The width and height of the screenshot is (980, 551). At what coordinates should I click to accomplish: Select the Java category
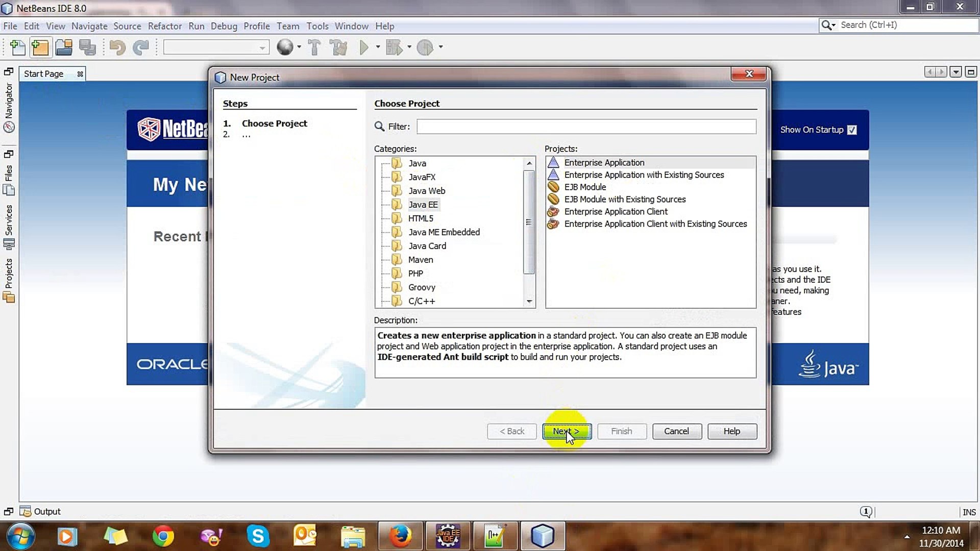(417, 163)
